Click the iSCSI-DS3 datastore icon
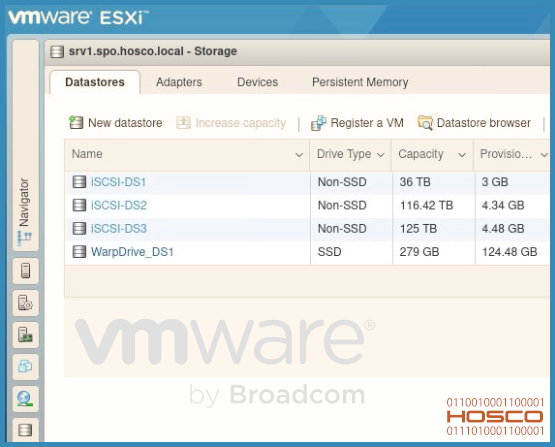 pos(79,229)
